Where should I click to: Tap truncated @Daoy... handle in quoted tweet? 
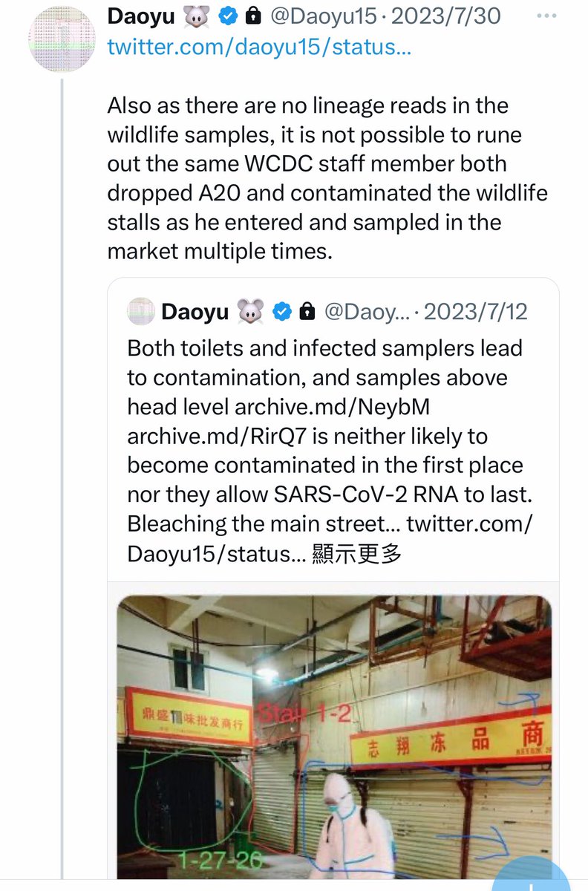tap(367, 312)
